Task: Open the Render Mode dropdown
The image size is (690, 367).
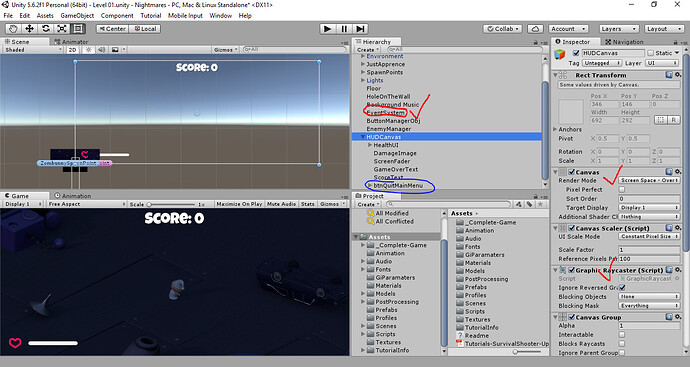Action: click(x=649, y=180)
